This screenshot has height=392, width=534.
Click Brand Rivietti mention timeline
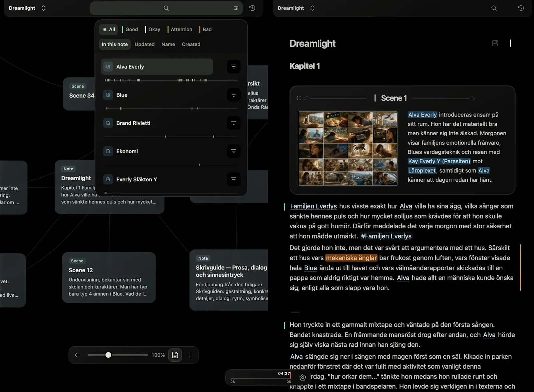coord(171,137)
